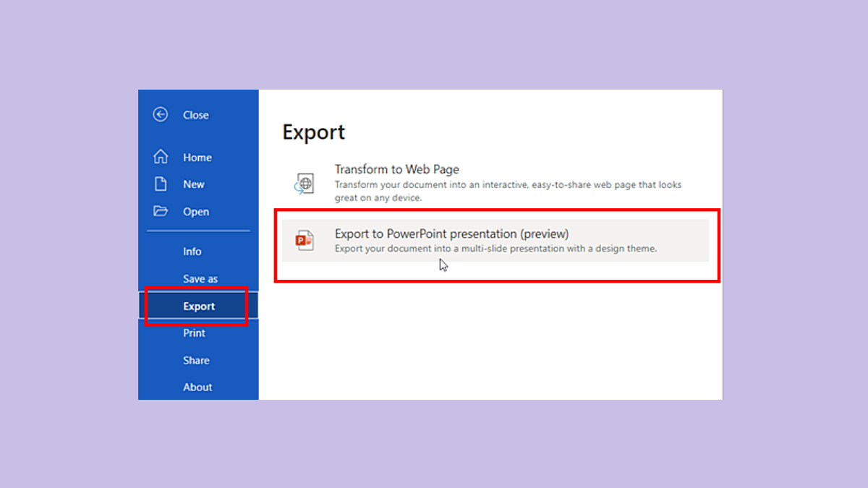This screenshot has height=488, width=868.
Task: Open the About page in sidebar
Action: click(x=197, y=388)
